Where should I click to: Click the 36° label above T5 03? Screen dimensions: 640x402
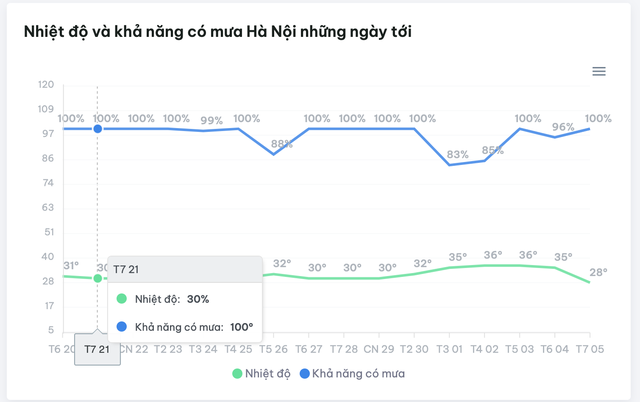click(x=528, y=255)
